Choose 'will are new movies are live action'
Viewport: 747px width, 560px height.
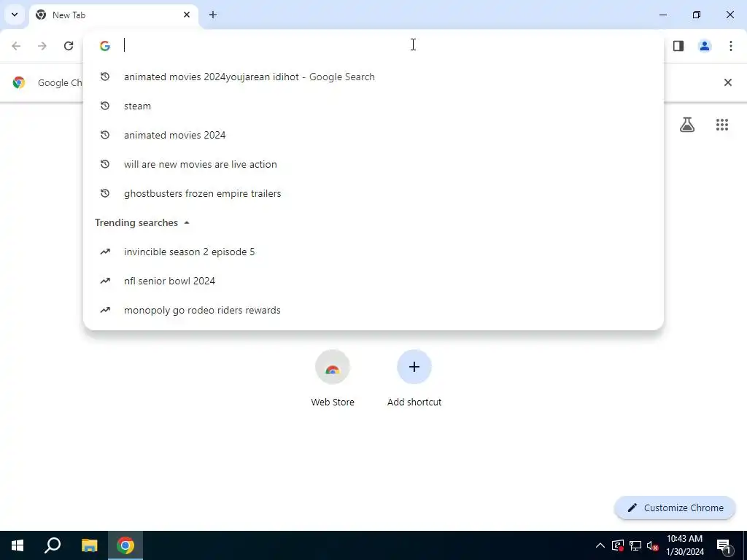373,164
